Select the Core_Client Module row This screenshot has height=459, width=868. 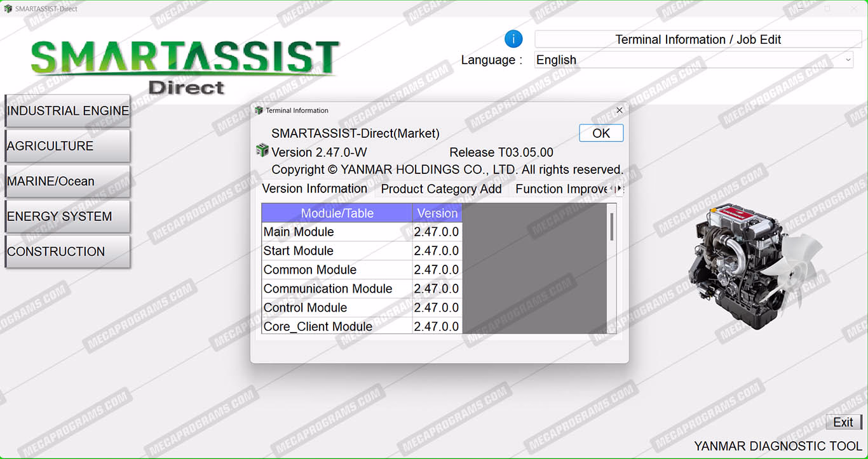click(362, 326)
